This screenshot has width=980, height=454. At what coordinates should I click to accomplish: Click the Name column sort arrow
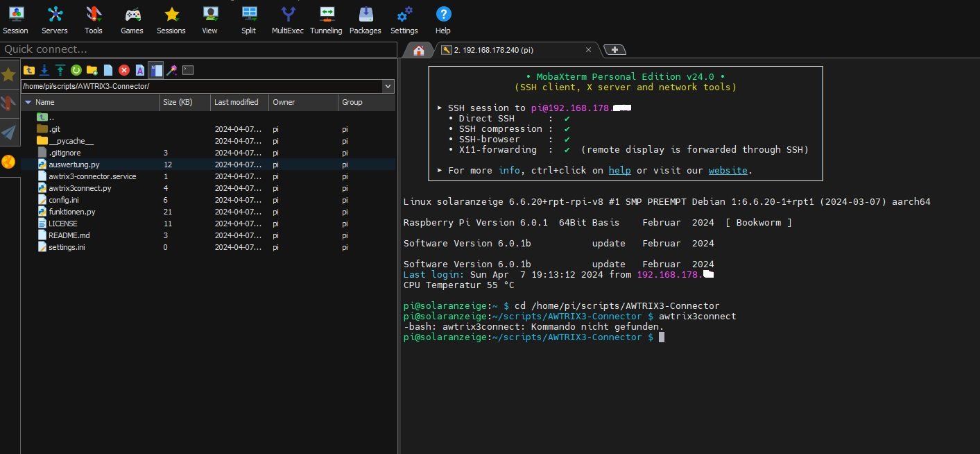point(28,102)
